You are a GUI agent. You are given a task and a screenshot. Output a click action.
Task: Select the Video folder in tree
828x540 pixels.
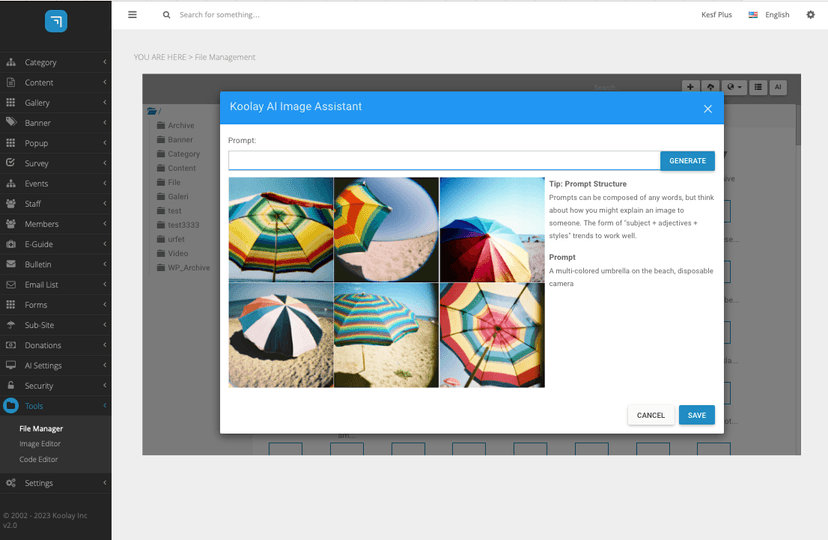173,253
